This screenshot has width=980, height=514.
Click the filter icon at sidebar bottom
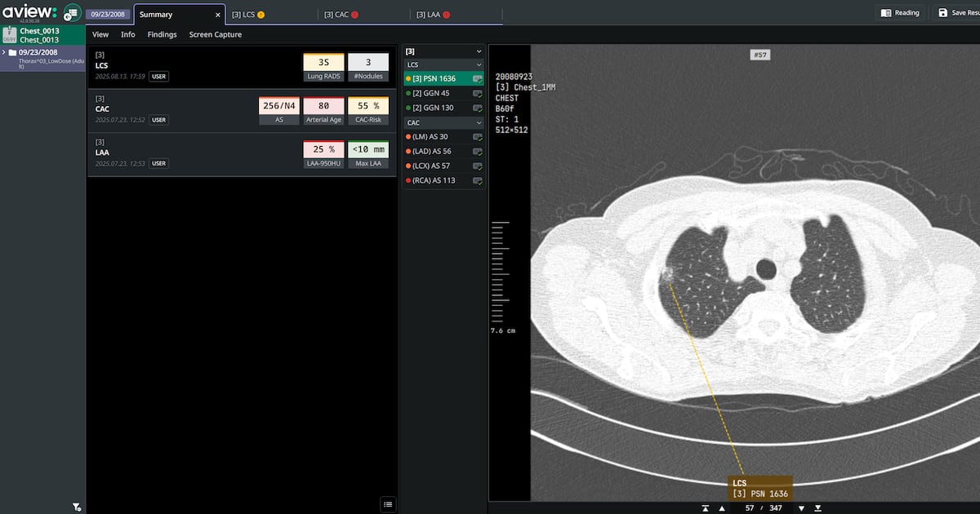point(77,507)
